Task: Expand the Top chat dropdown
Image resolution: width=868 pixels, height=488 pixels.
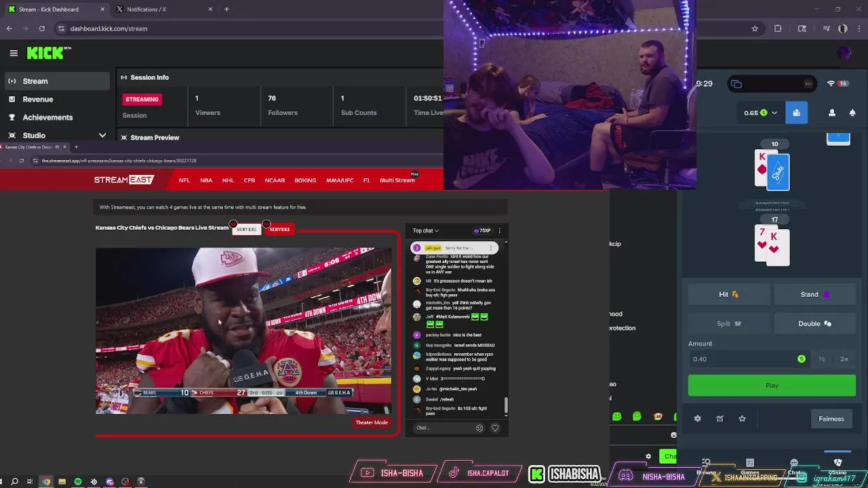Action: 426,230
